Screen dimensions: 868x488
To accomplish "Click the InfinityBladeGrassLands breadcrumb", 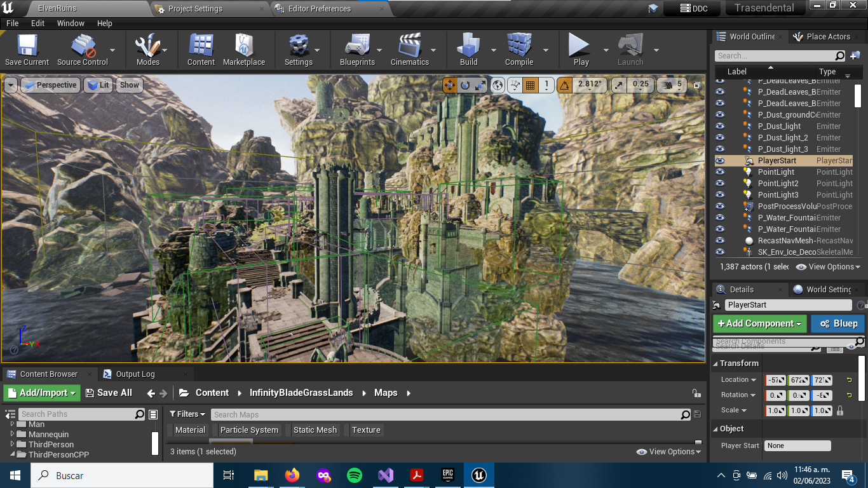I will (x=301, y=393).
